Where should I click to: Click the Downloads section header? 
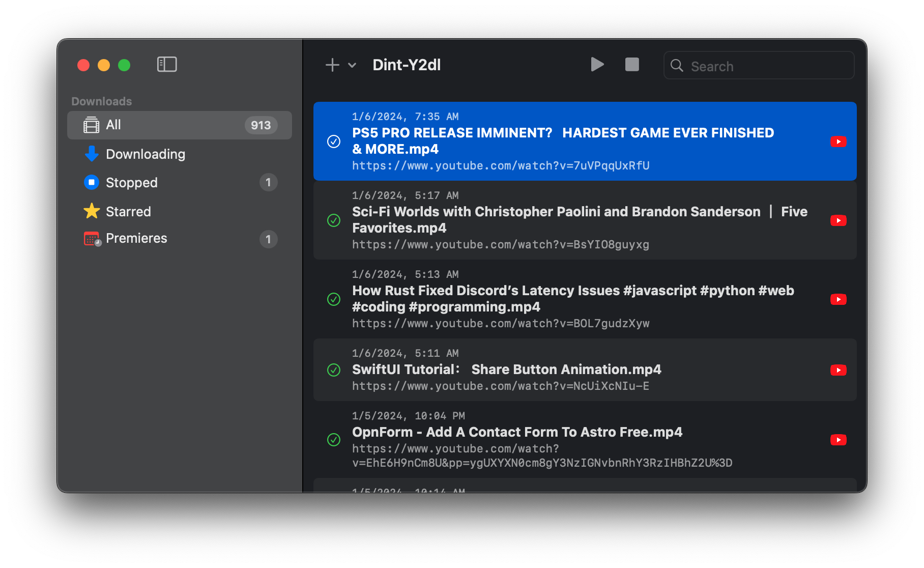(102, 101)
